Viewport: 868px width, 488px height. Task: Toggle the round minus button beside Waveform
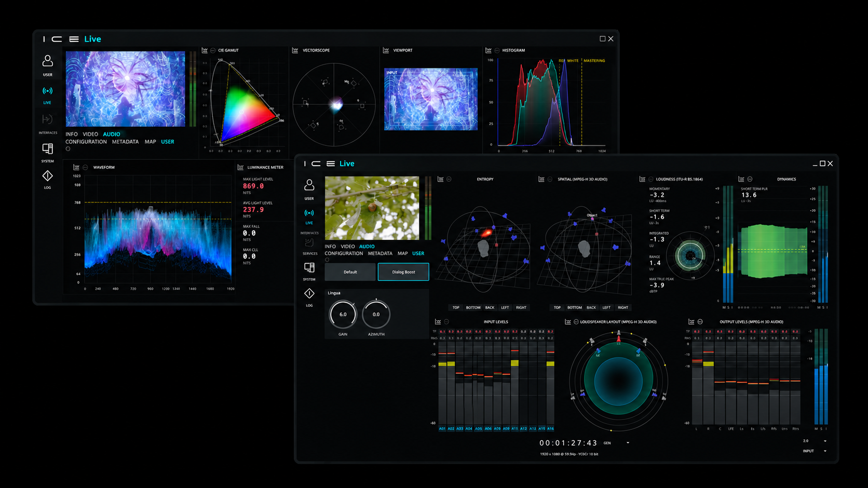pyautogui.click(x=85, y=167)
